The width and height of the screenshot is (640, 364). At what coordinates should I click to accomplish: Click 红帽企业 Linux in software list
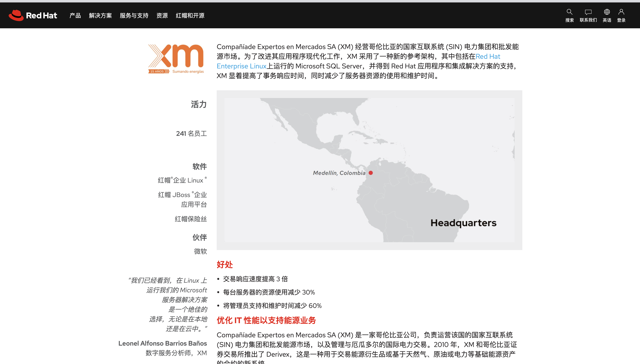tap(182, 180)
